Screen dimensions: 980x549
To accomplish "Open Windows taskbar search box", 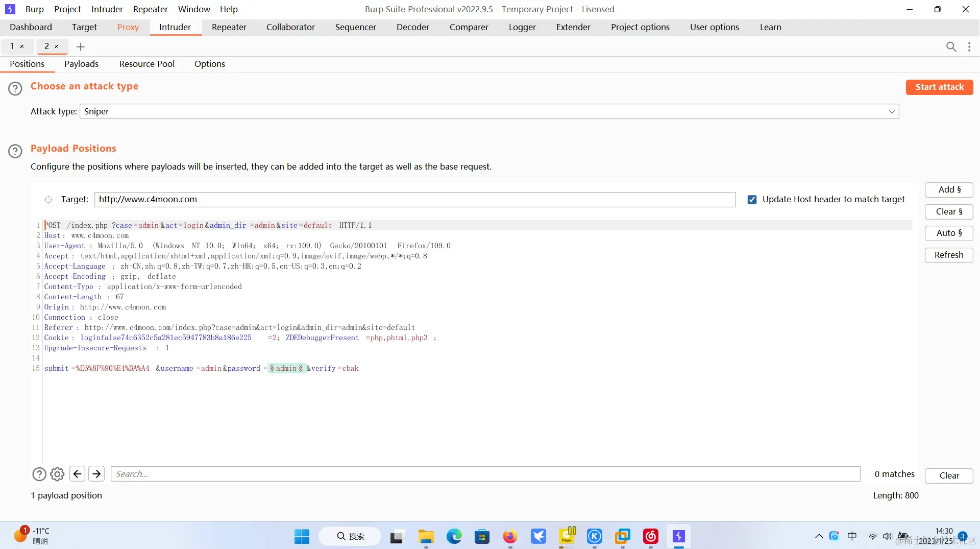I will [x=350, y=536].
